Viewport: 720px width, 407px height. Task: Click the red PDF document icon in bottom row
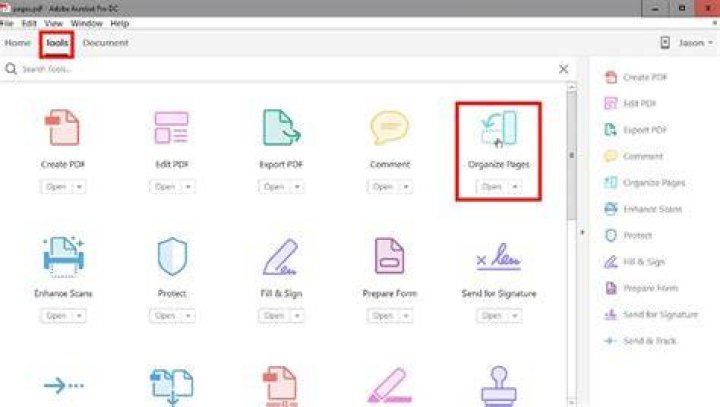click(280, 386)
